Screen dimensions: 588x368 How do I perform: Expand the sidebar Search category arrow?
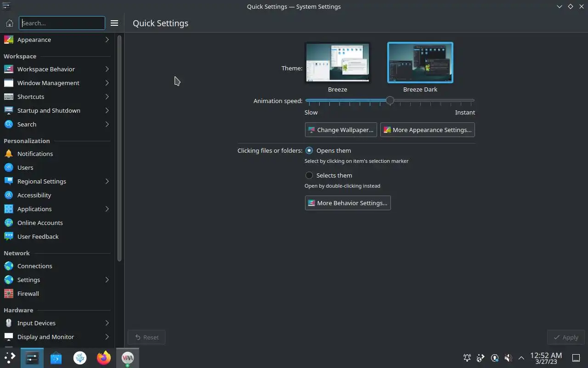tap(107, 124)
